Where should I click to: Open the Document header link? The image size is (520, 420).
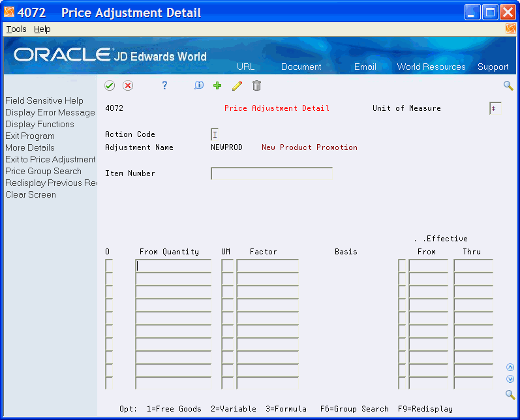coord(301,67)
